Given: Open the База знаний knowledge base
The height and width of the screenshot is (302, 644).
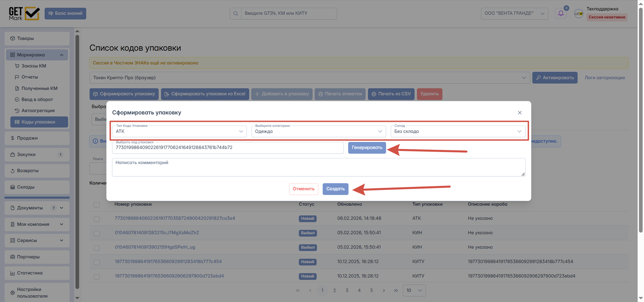Looking at the screenshot, I should (65, 13).
